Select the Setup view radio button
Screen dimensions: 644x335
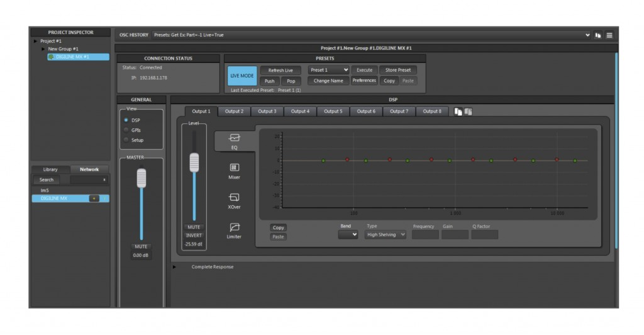(126, 140)
